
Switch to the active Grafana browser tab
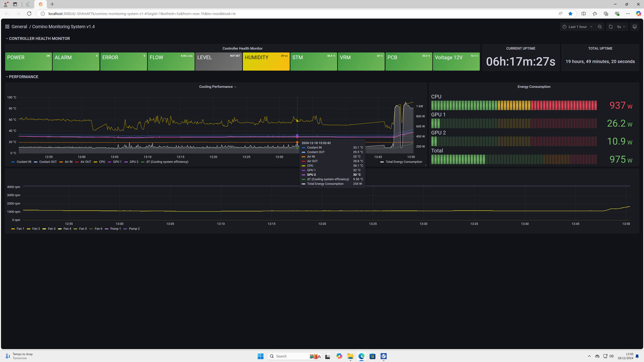tap(41, 4)
